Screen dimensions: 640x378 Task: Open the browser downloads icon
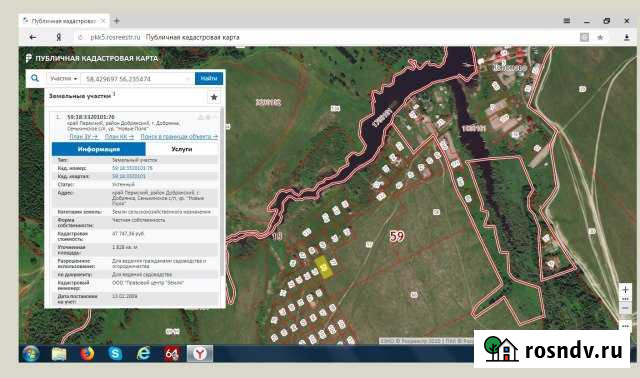click(627, 37)
